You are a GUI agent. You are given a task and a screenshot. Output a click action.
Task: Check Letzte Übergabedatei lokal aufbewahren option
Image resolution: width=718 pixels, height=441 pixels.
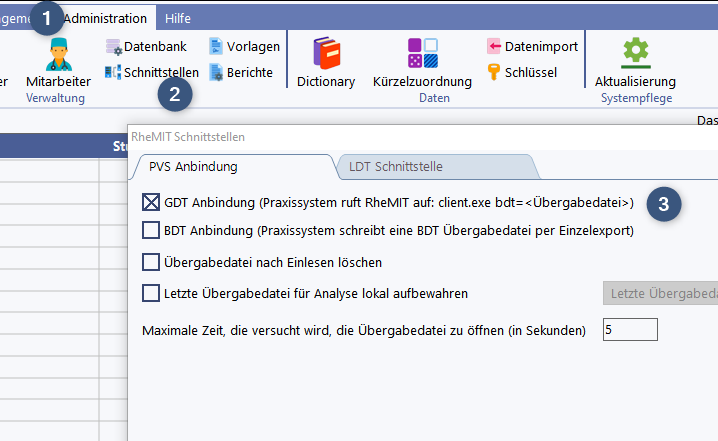[x=151, y=293]
